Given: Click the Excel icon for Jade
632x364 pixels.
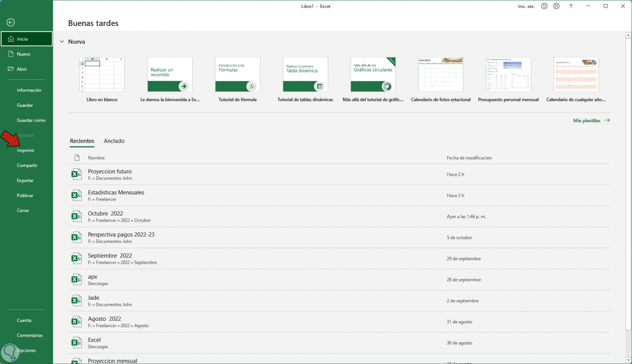Looking at the screenshot, I should [x=77, y=300].
